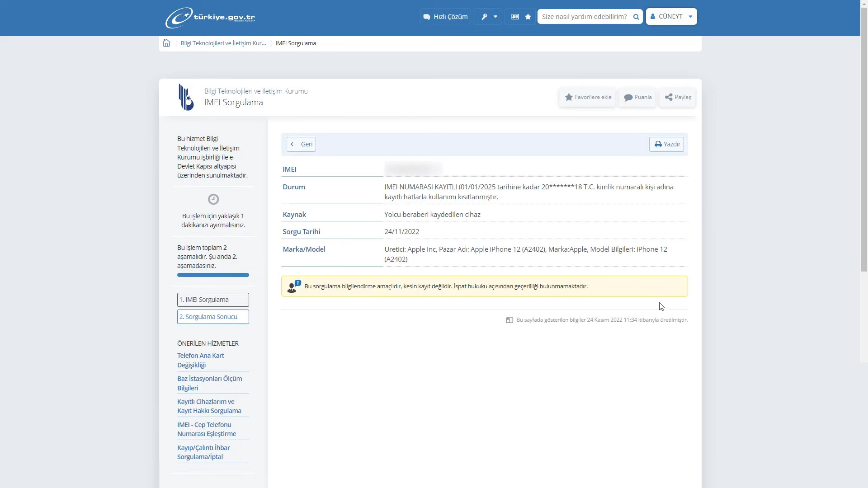Expand the CÜNEYT user menu

coord(671,17)
